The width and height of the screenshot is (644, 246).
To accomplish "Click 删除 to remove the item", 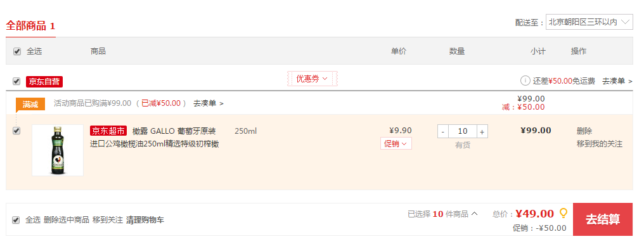I will 584,131.
